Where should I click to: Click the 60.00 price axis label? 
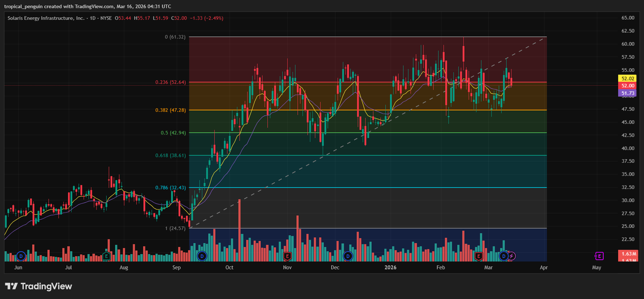(628, 44)
